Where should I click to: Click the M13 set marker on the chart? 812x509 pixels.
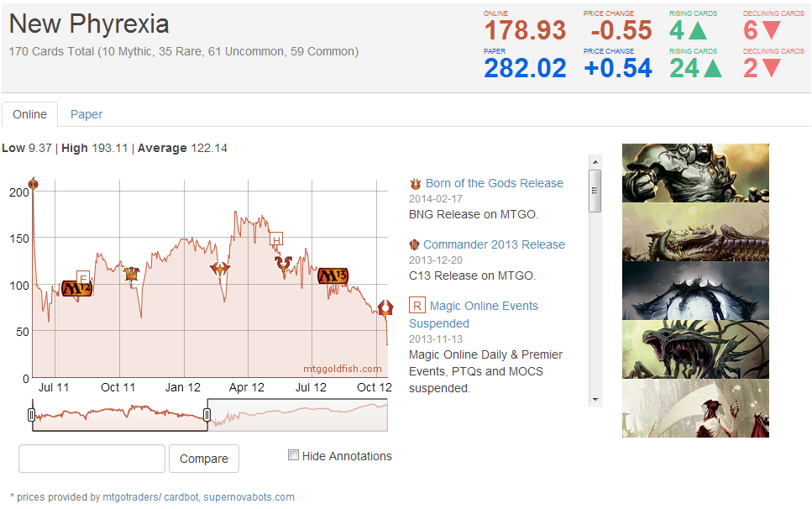pyautogui.click(x=333, y=276)
